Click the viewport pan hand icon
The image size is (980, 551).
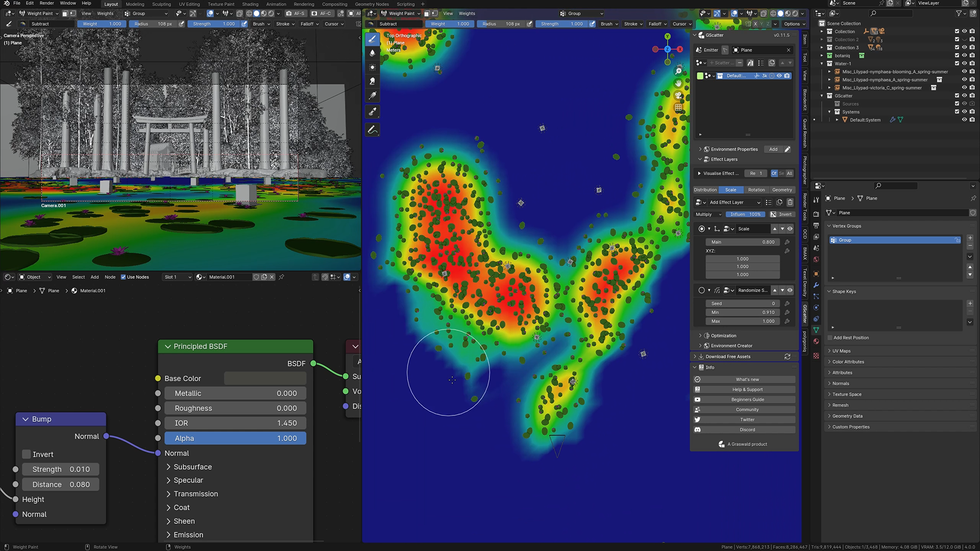pyautogui.click(x=678, y=83)
